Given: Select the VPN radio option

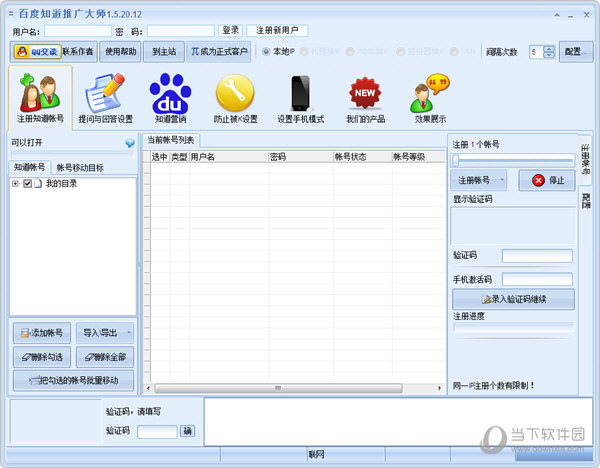Looking at the screenshot, I should 454,51.
